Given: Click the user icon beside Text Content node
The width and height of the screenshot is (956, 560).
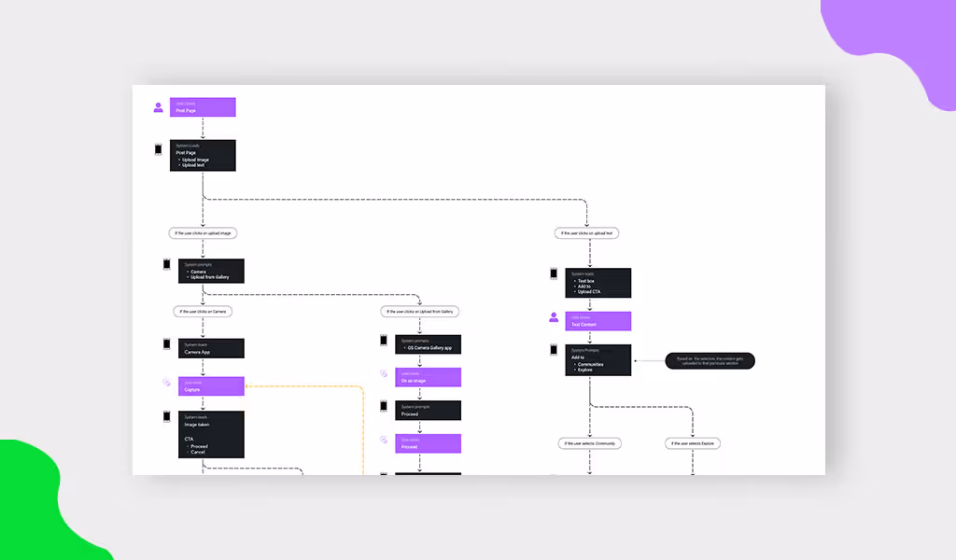Looking at the screenshot, I should 554,317.
